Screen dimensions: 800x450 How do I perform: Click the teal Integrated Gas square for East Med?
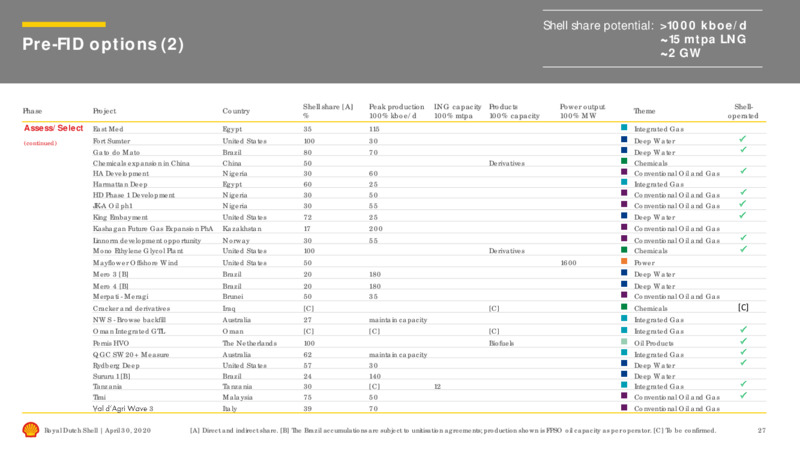coord(624,128)
